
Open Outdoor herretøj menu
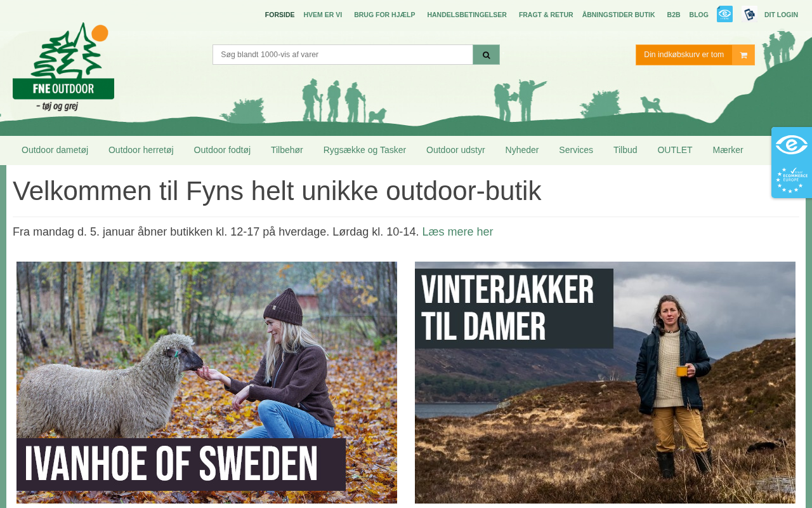(141, 150)
